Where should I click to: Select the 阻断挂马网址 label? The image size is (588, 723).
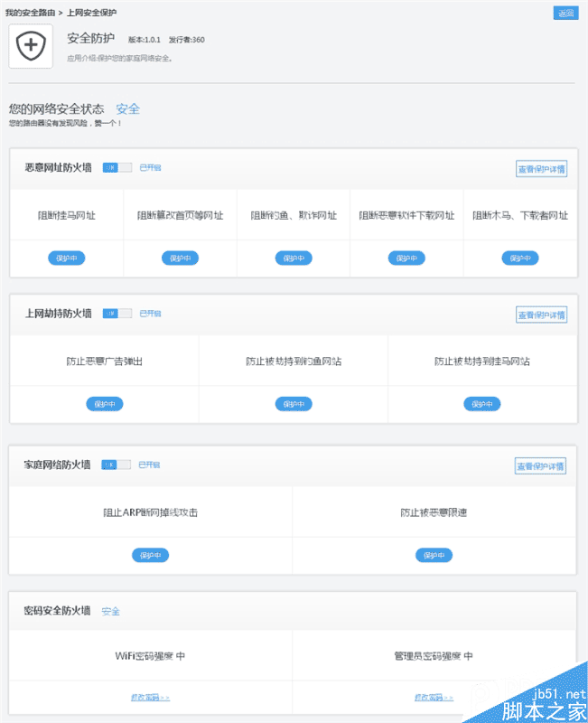click(66, 215)
